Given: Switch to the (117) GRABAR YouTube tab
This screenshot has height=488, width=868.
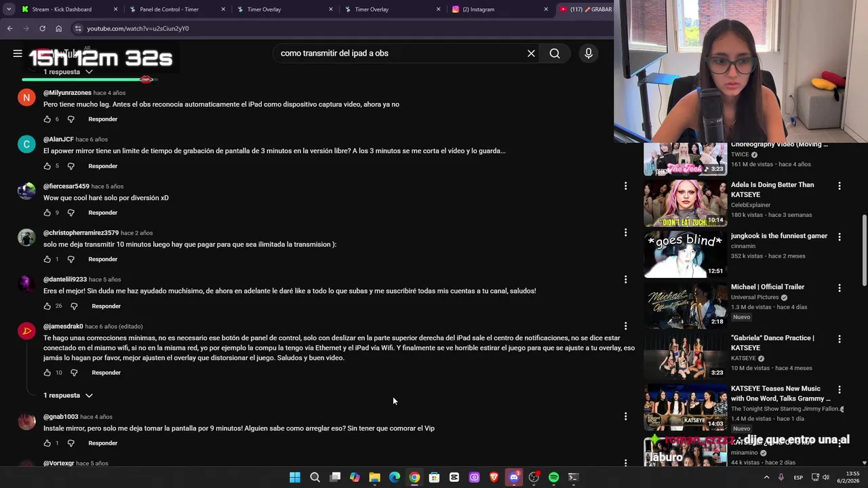Looking at the screenshot, I should (585, 9).
